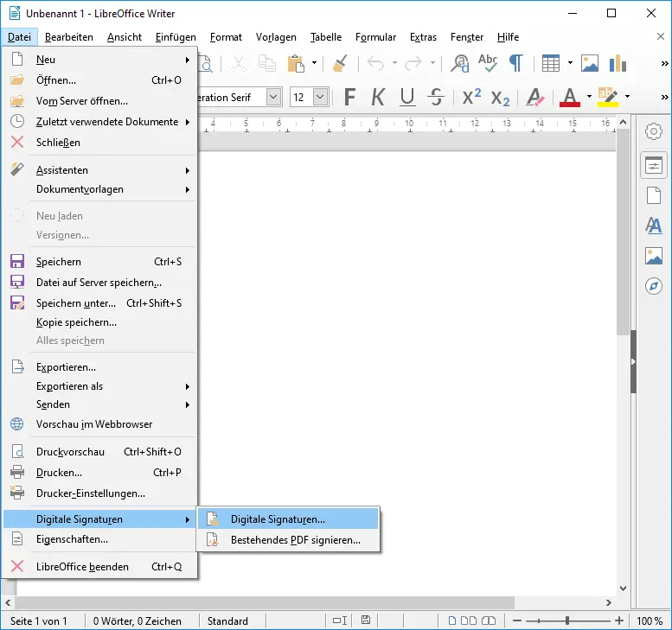Select Digitale Signaturen... submenu entry
Viewport: 672px width, 630px height.
tap(288, 519)
